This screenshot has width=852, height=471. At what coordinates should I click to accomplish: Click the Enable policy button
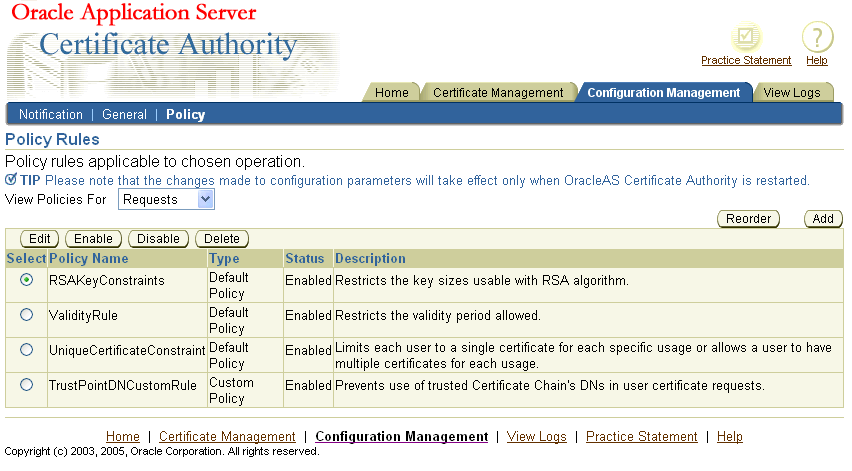pos(93,238)
